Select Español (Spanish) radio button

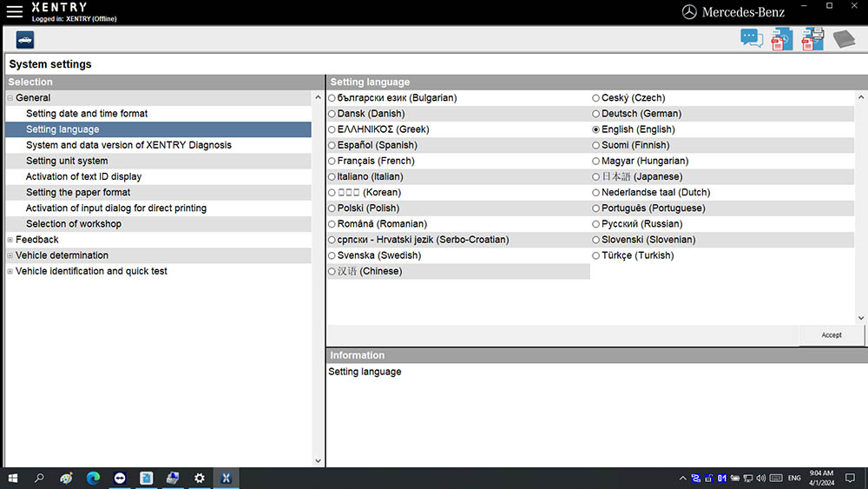click(x=332, y=146)
